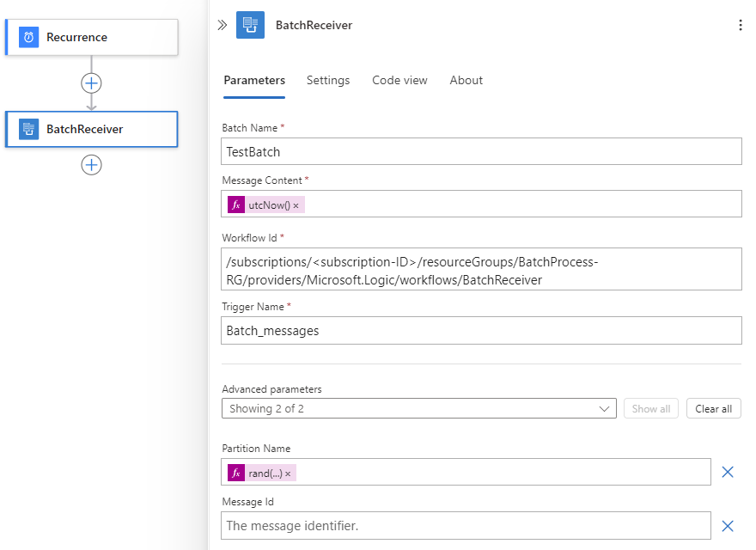
Task: Switch to the About tab
Action: 466,80
